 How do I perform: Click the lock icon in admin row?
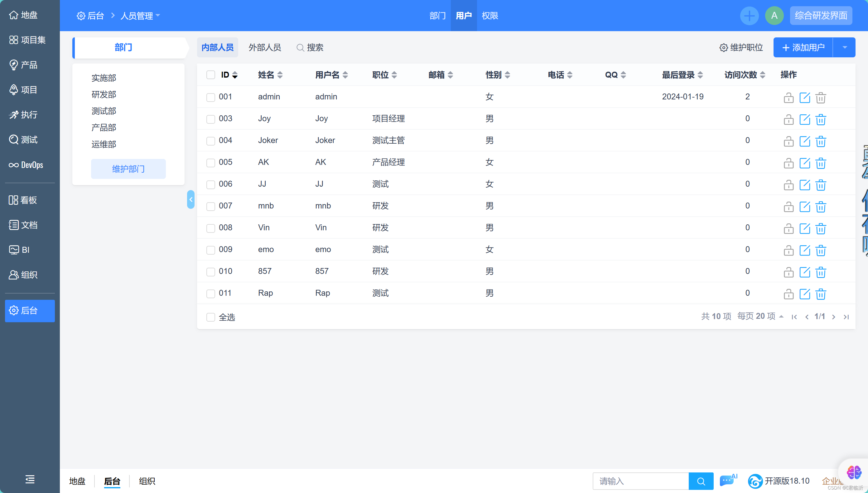point(788,98)
